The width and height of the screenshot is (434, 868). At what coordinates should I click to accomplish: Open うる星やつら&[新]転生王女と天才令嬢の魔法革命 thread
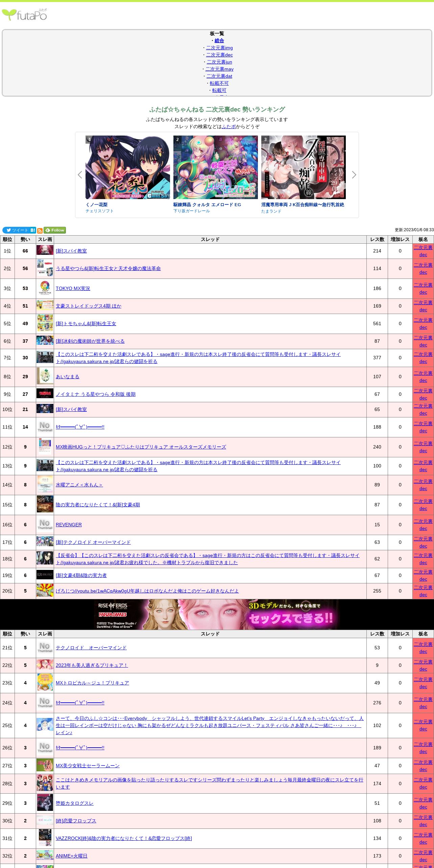108,268
